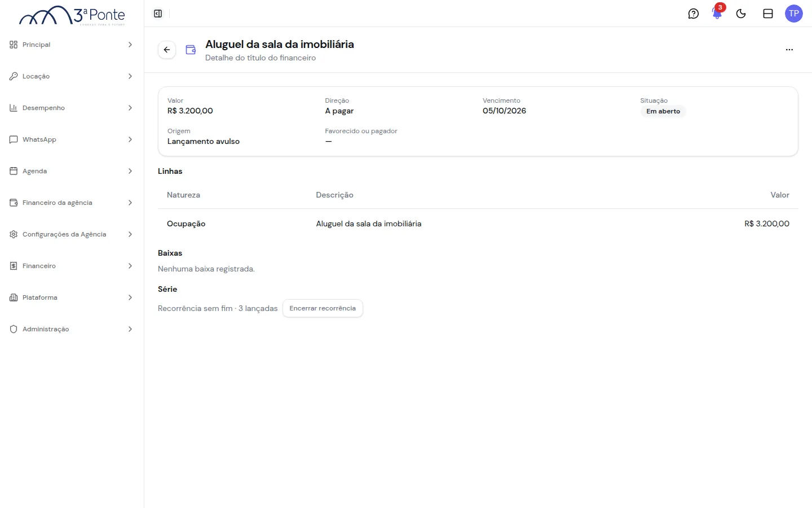Toggle dark mode moon icon
The width and height of the screenshot is (812, 508).
click(x=741, y=14)
